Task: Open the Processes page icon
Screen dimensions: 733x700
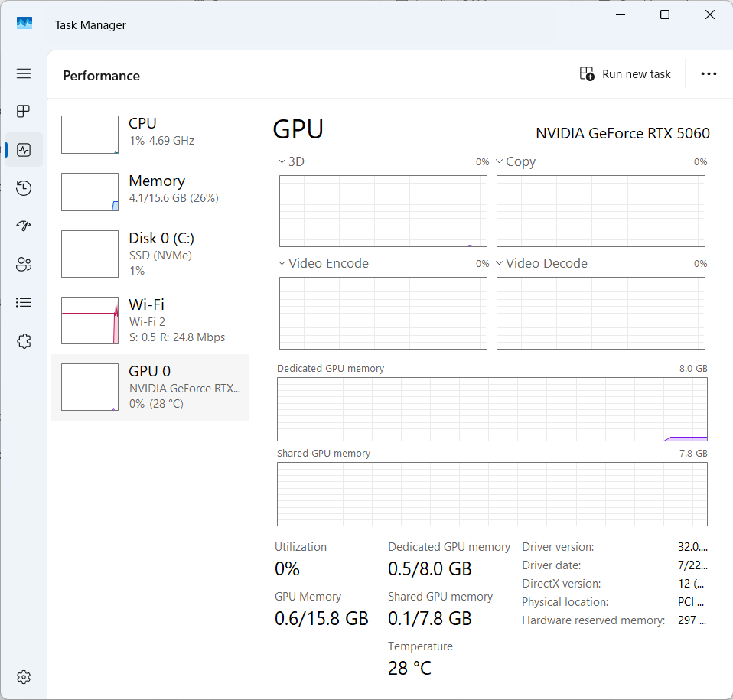Action: [24, 111]
